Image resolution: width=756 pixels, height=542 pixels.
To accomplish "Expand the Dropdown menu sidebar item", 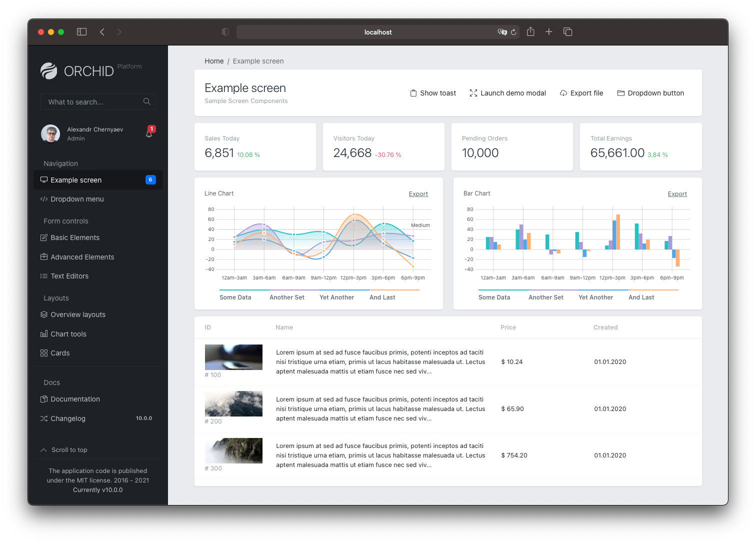I will pos(98,199).
